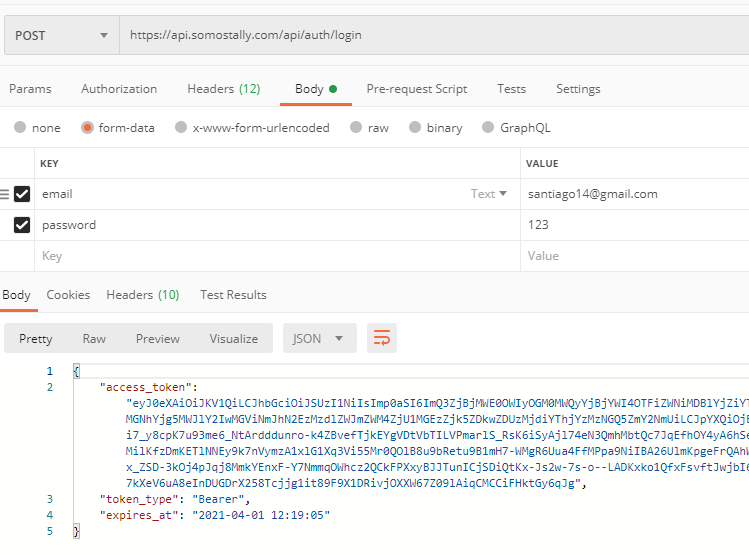Click the Raw view button
Image resolution: width=749 pixels, height=555 pixels.
click(x=94, y=339)
